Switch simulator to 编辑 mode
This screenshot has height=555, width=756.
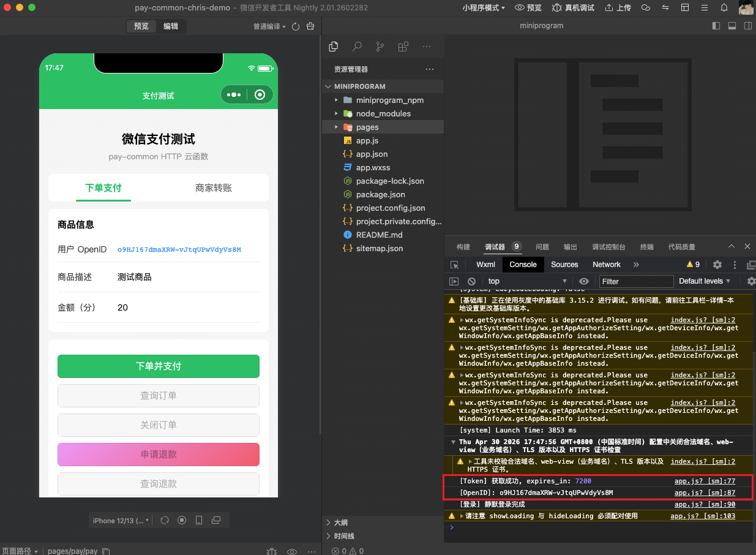[171, 26]
